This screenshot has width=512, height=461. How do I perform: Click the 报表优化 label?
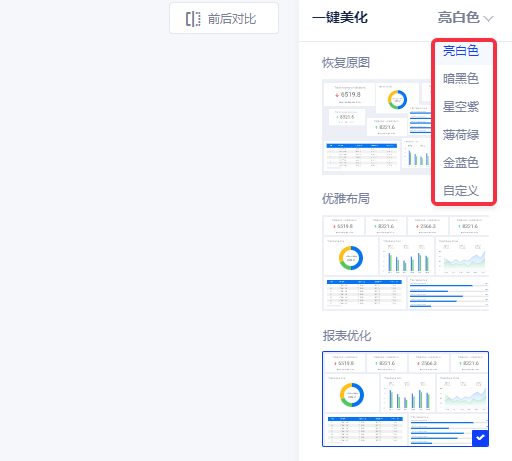pyautogui.click(x=347, y=336)
